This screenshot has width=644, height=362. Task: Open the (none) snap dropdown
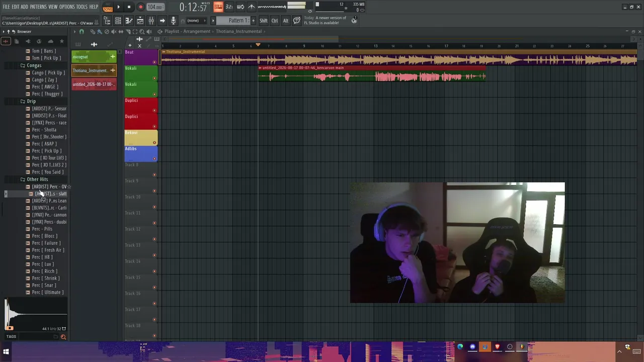coord(197,21)
